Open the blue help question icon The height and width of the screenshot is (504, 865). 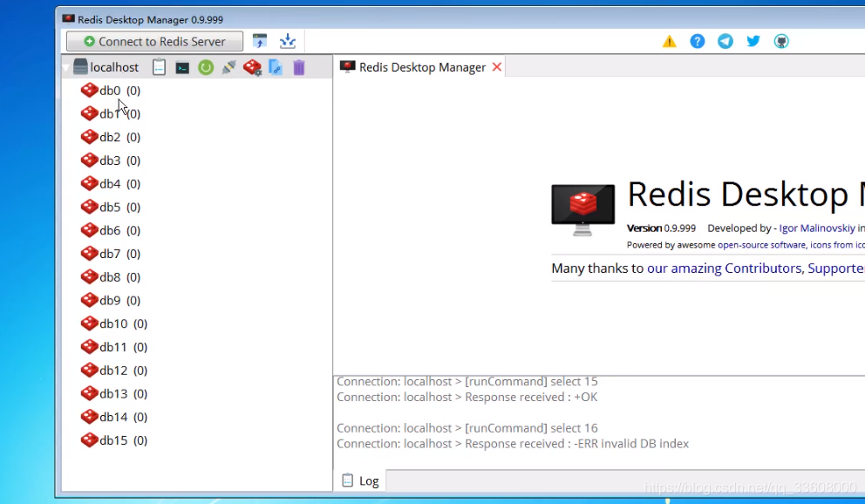698,41
